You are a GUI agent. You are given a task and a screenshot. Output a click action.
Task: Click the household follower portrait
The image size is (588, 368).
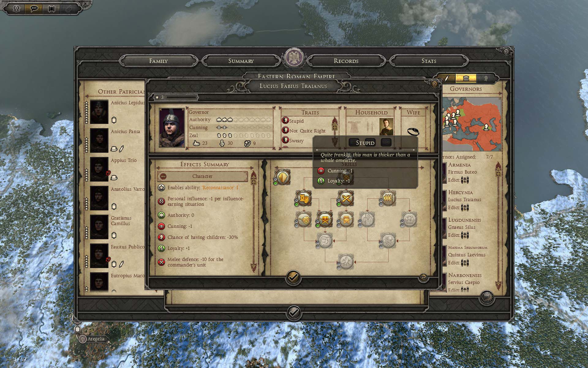pyautogui.click(x=386, y=127)
